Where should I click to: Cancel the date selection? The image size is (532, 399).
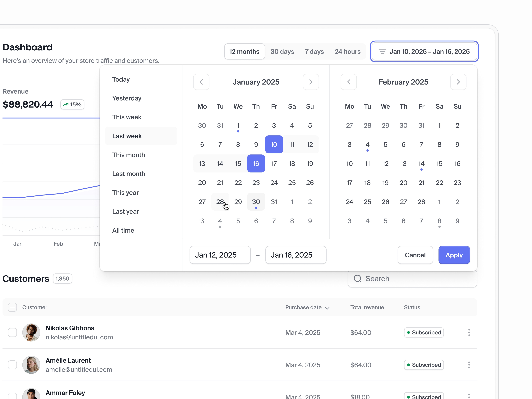(x=415, y=255)
